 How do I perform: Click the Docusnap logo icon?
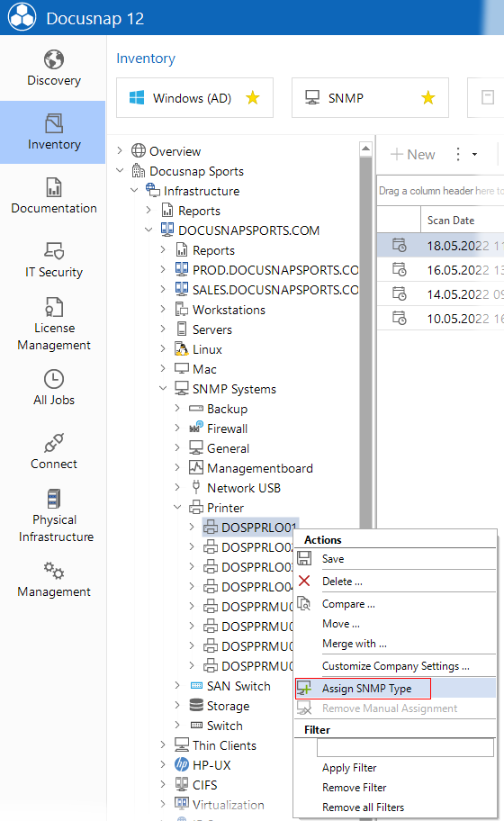tap(22, 17)
